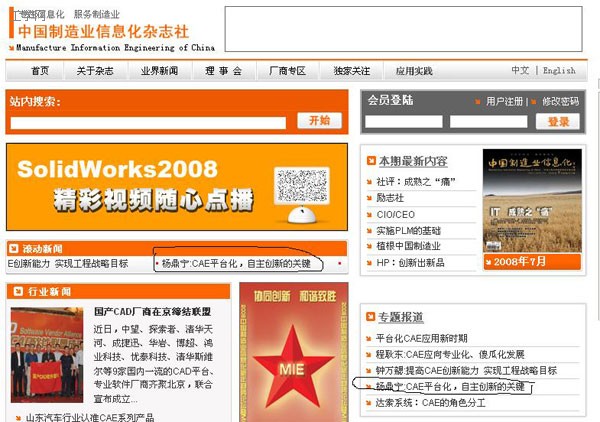
Task: Click the CIO/CEO article link
Action: tap(396, 214)
